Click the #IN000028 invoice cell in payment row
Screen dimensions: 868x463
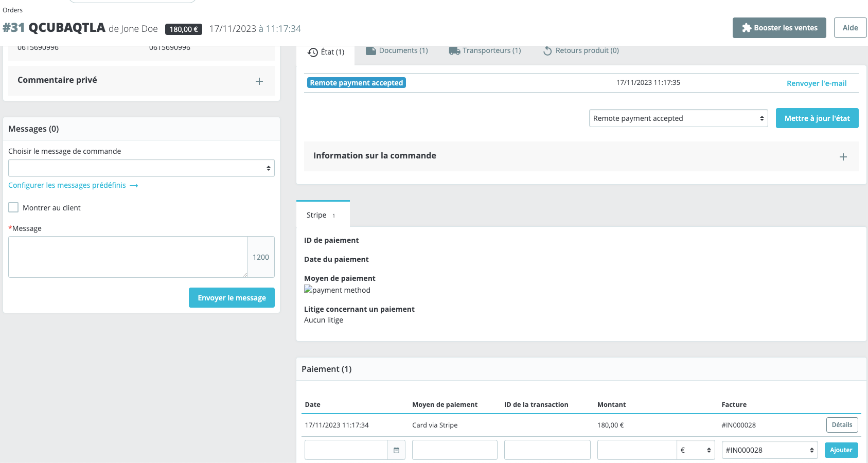[x=739, y=425]
